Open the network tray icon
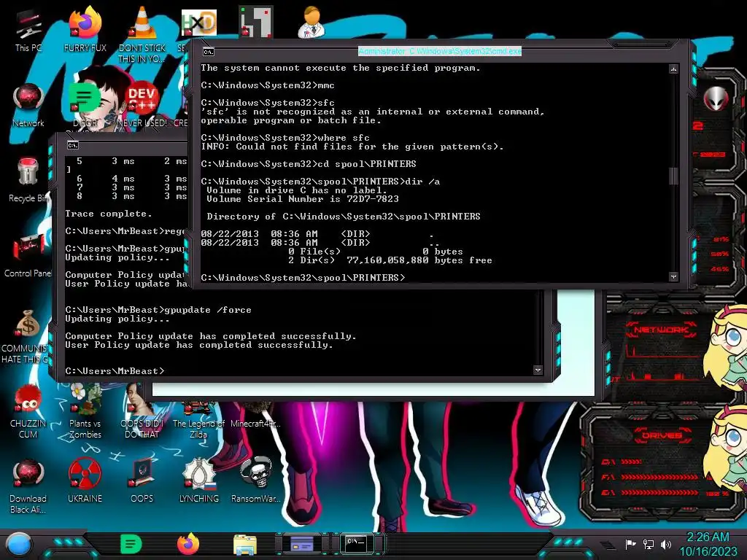The image size is (747, 560). pyautogui.click(x=649, y=544)
